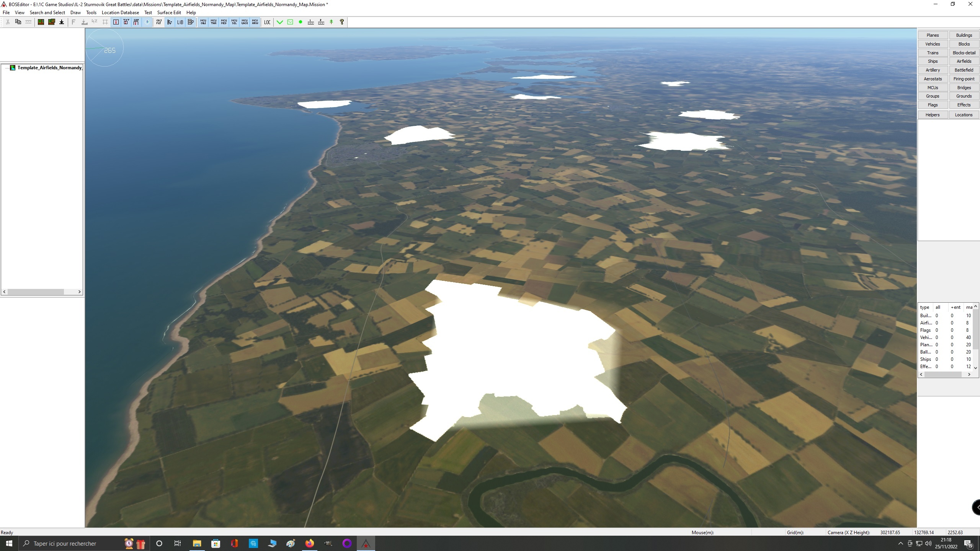Toggle MCU TAR links display
Image resolution: width=980 pixels, height=551 pixels.
click(214, 22)
